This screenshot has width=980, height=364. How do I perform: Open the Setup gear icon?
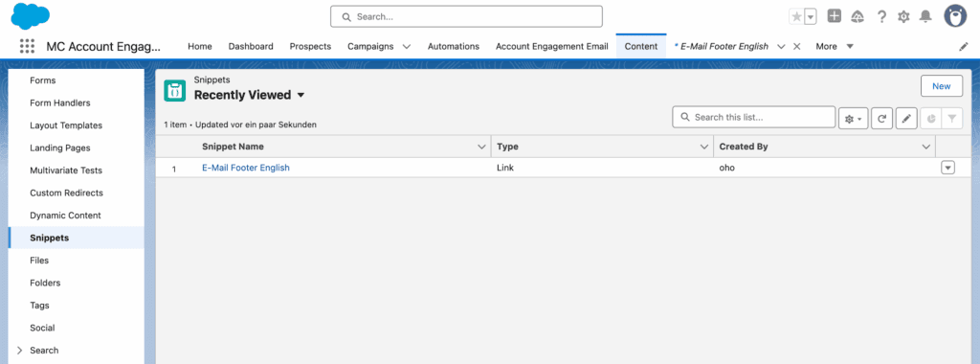[x=903, y=17]
